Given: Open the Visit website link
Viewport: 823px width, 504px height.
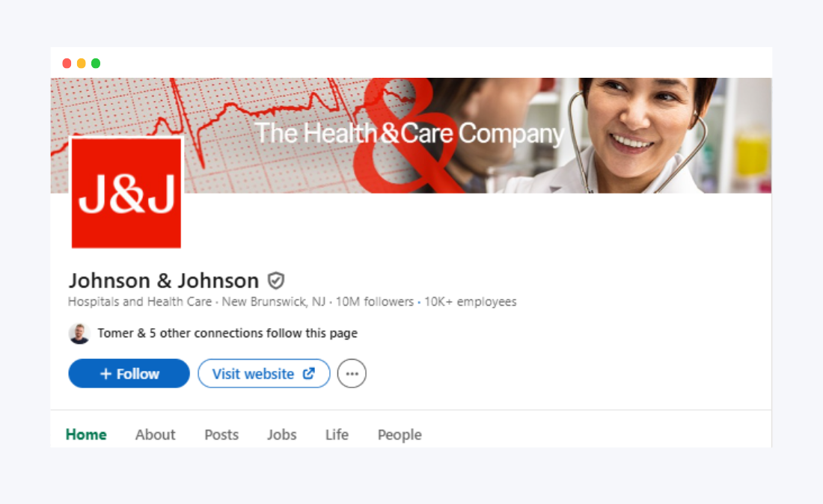Looking at the screenshot, I should (264, 373).
